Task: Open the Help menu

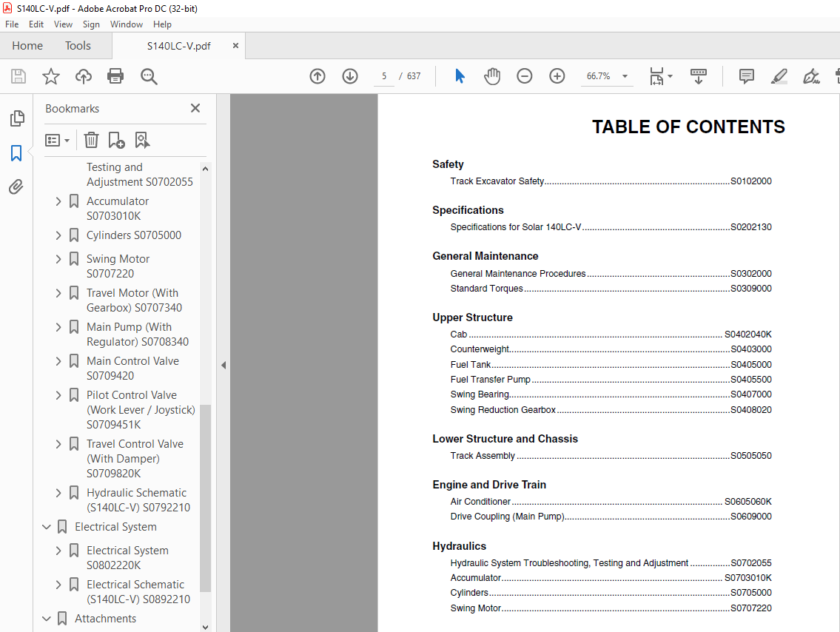Action: (162, 24)
